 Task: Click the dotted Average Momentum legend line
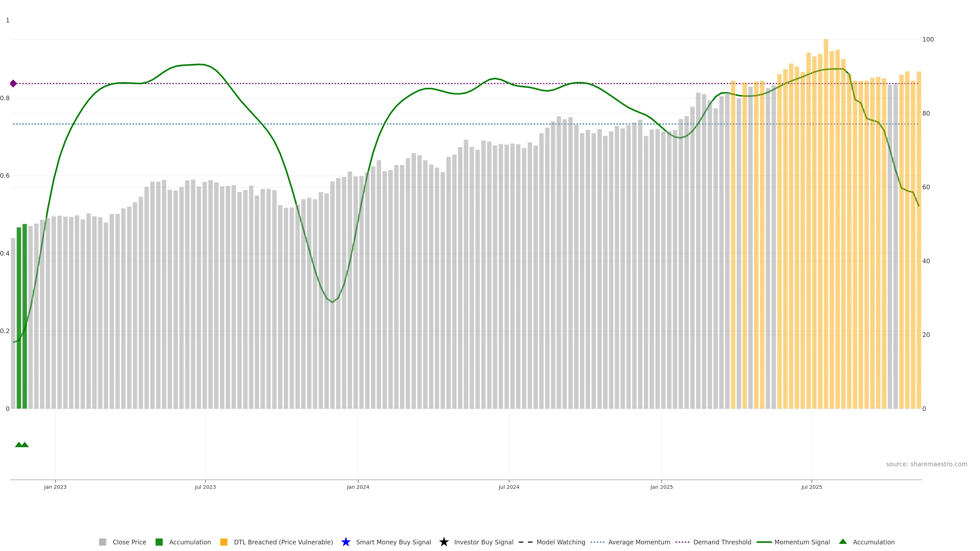(597, 542)
